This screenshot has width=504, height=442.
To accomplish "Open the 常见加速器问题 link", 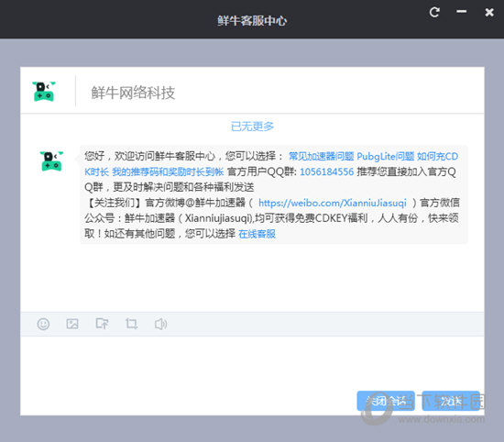I will (x=321, y=156).
